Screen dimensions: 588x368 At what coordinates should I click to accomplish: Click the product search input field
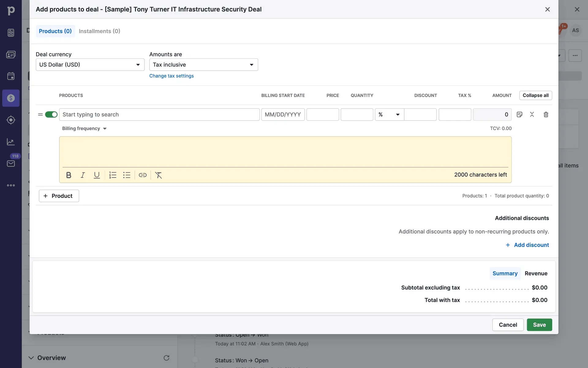point(159,114)
